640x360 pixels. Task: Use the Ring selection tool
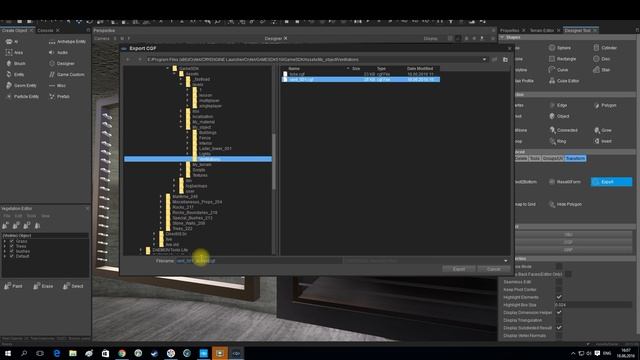pos(558,141)
